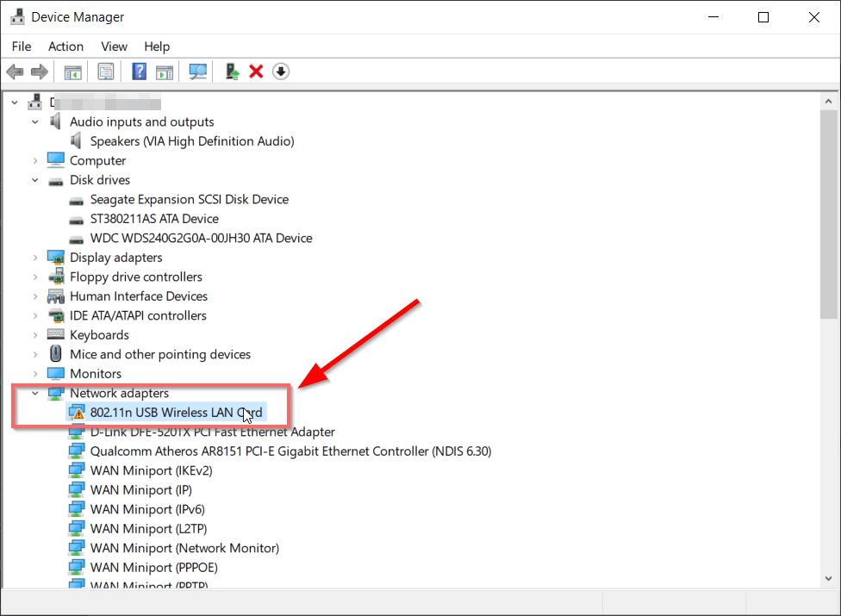
Task: Collapse the Disk drives category
Action: [x=34, y=179]
